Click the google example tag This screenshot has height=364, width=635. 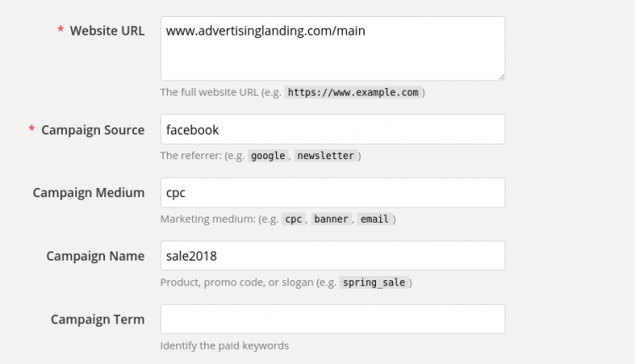(x=268, y=156)
